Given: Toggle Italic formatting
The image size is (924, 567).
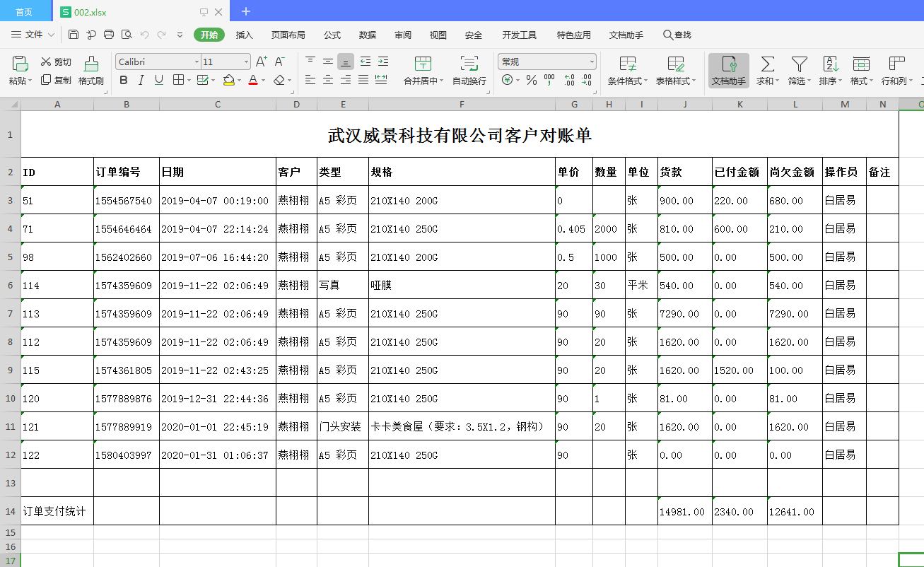Looking at the screenshot, I should point(141,81).
